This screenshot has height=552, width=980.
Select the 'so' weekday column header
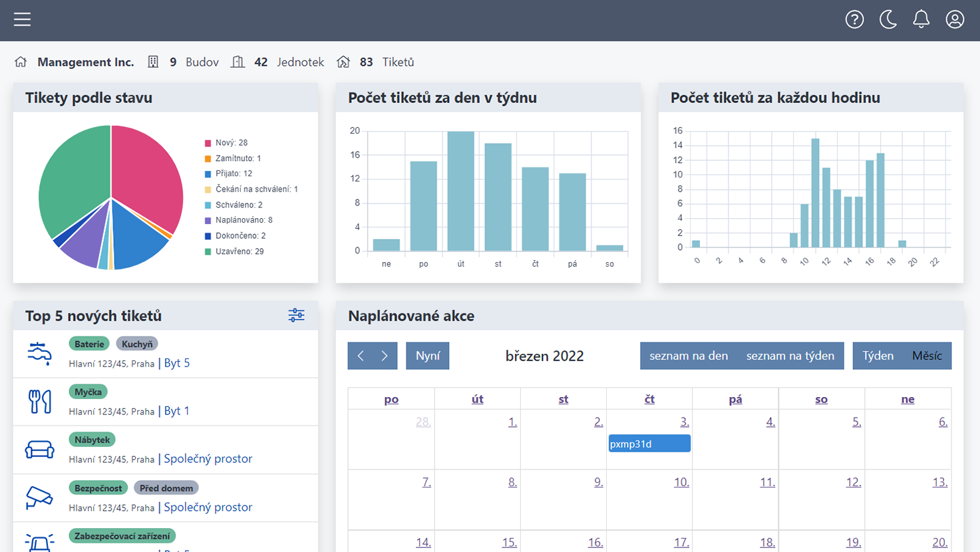[822, 399]
